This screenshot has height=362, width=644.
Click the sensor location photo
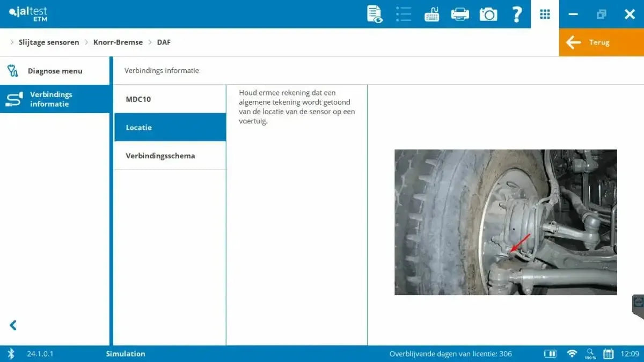tap(505, 221)
